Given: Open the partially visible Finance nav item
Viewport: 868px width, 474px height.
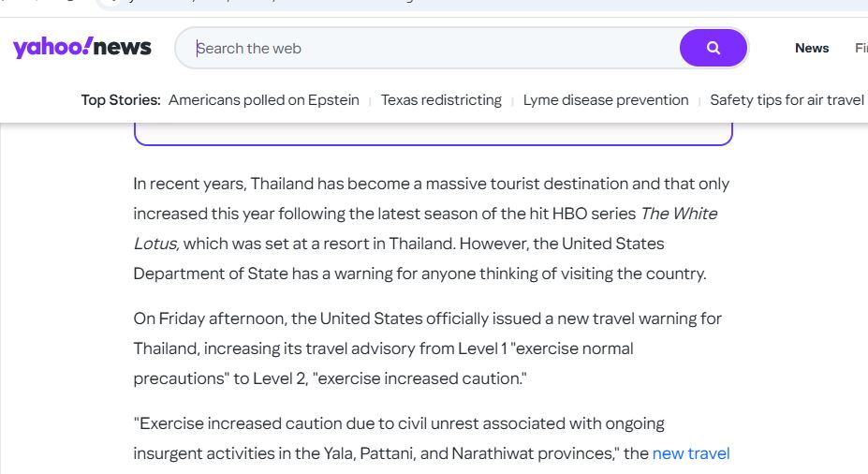Looking at the screenshot, I should coord(861,48).
